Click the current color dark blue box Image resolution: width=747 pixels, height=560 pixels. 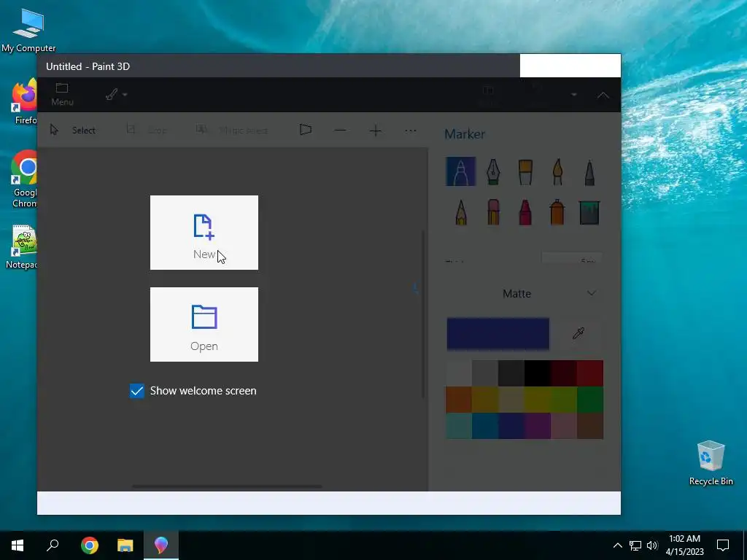point(498,333)
